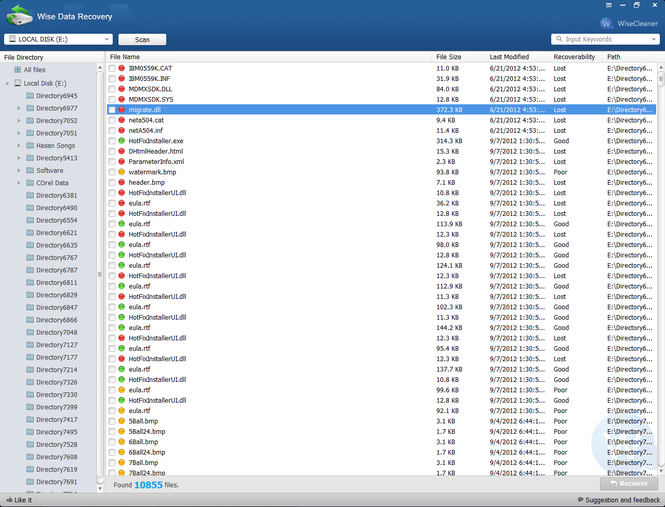665x507 pixels.
Task: Expand the Directory7052 tree node
Action: point(19,120)
